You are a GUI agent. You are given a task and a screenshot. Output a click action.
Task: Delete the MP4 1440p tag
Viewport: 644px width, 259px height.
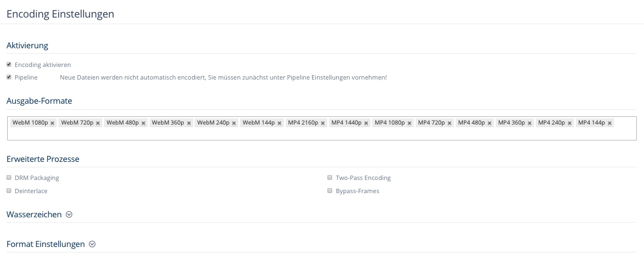[366, 123]
